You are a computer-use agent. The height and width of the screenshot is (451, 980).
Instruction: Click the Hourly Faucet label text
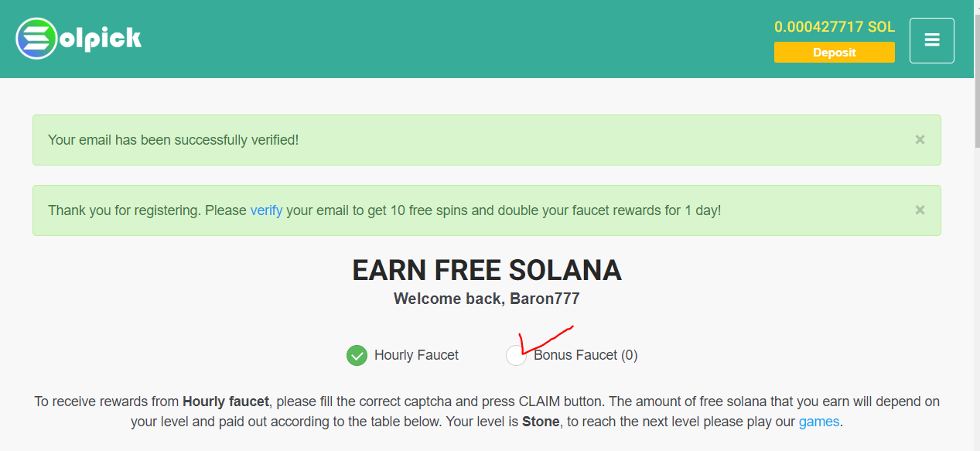(416, 355)
